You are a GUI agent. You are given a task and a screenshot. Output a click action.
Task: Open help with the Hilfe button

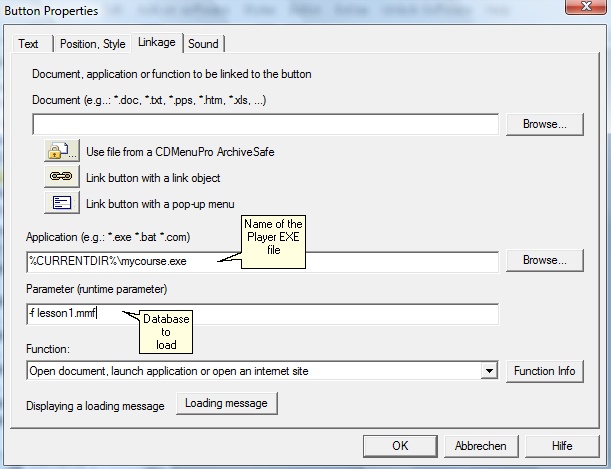click(x=562, y=446)
